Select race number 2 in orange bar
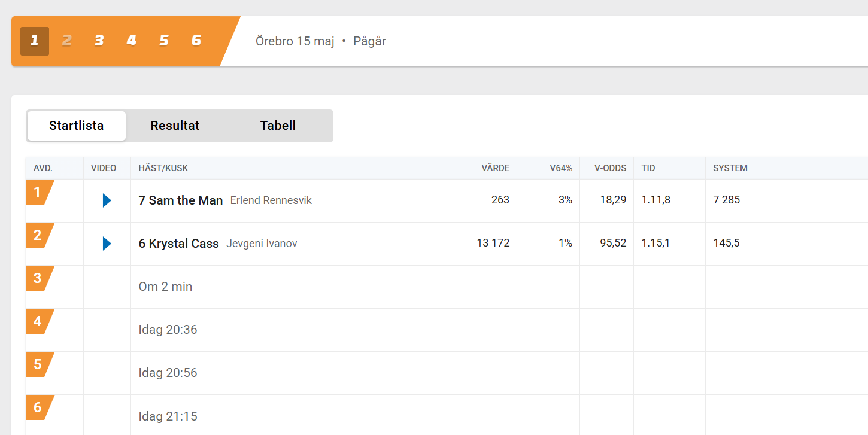 coord(67,41)
